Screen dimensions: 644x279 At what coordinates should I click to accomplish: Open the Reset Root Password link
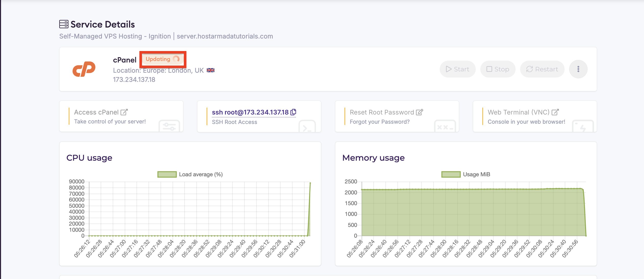(x=382, y=112)
